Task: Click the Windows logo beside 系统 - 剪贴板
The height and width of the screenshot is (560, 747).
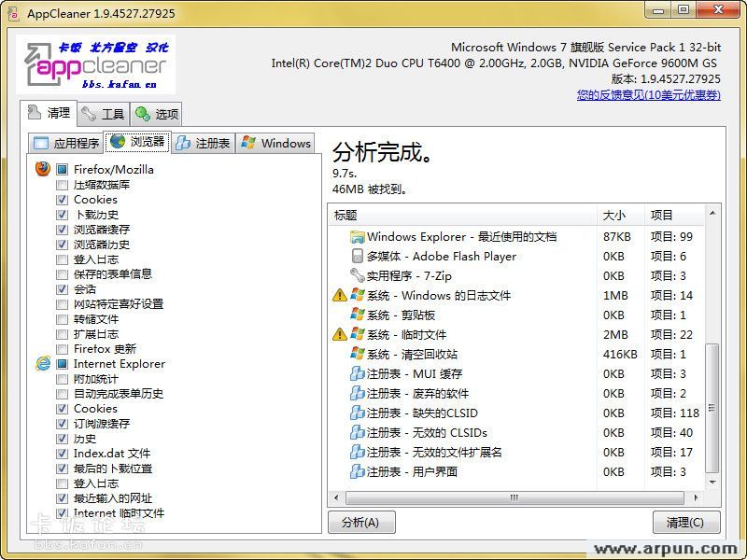Action: 358,315
